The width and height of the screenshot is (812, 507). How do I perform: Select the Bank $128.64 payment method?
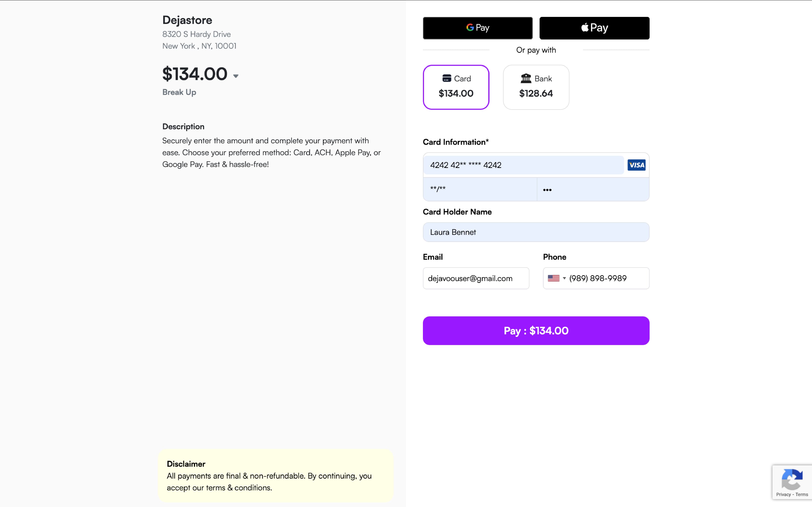pos(536,87)
